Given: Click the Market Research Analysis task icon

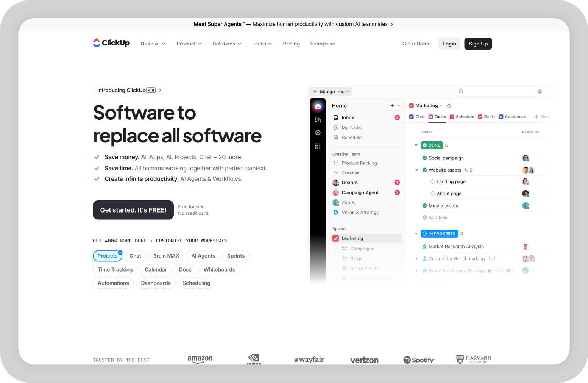Looking at the screenshot, I should pos(425,247).
